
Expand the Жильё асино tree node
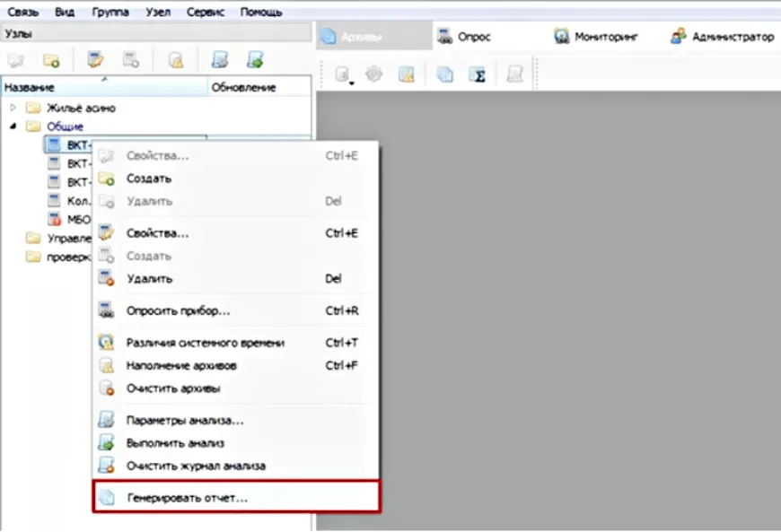pos(13,108)
